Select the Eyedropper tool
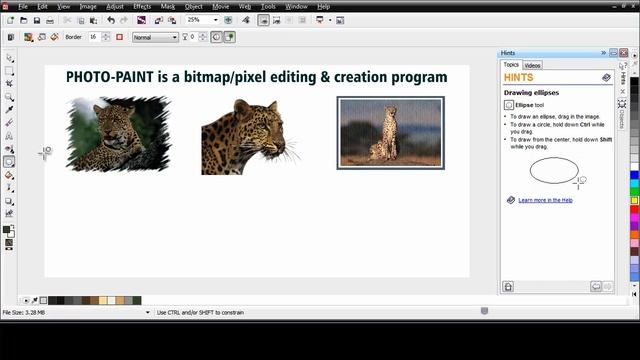The height and width of the screenshot is (360, 640). [9, 109]
